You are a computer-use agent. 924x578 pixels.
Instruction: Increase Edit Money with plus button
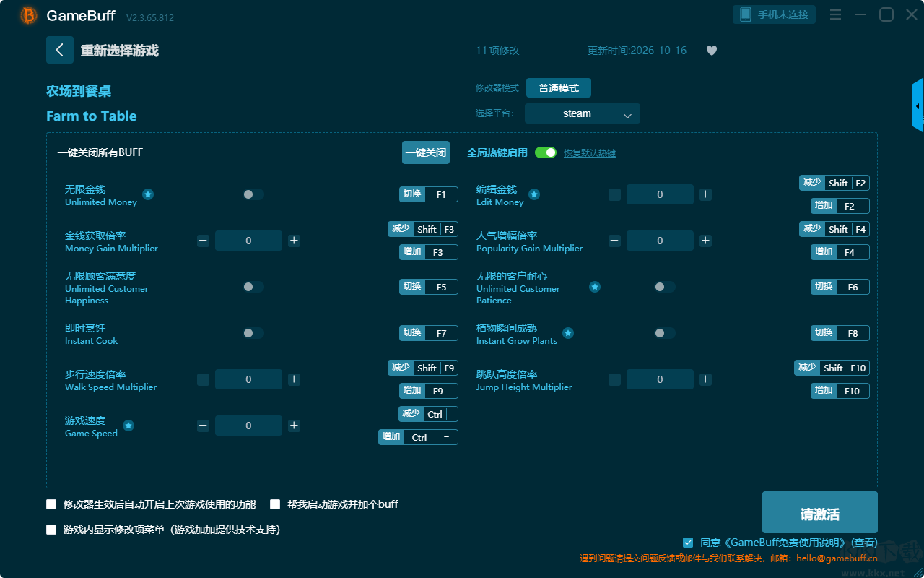[x=705, y=194]
